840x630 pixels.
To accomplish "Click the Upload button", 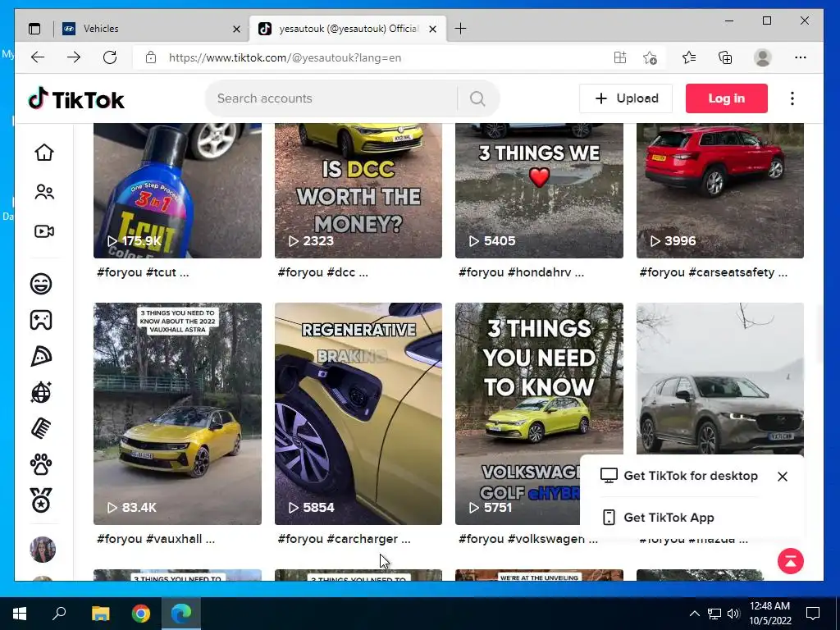I will 626,98.
